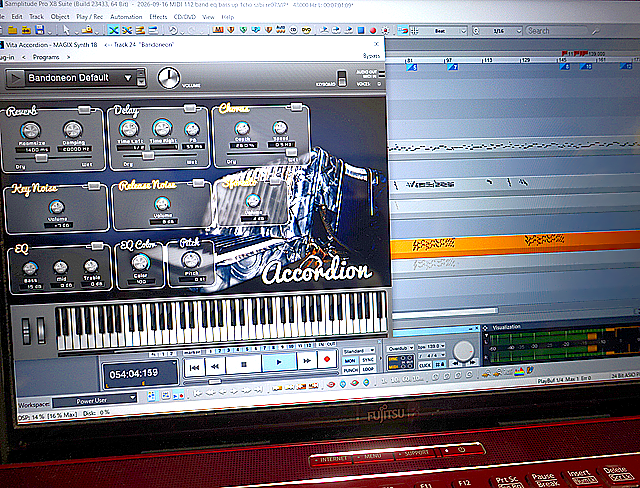This screenshot has height=488, width=640.
Task: Click the Programs next arrow
Action: pos(68,57)
